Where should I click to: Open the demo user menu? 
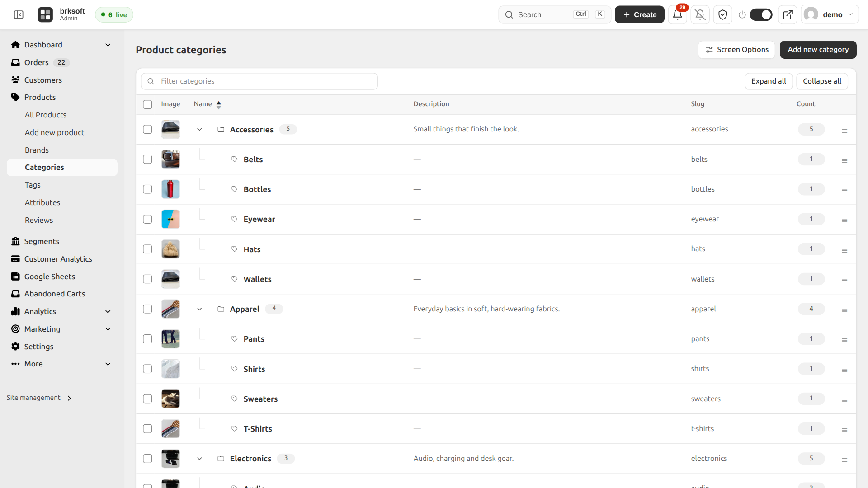tap(830, 14)
